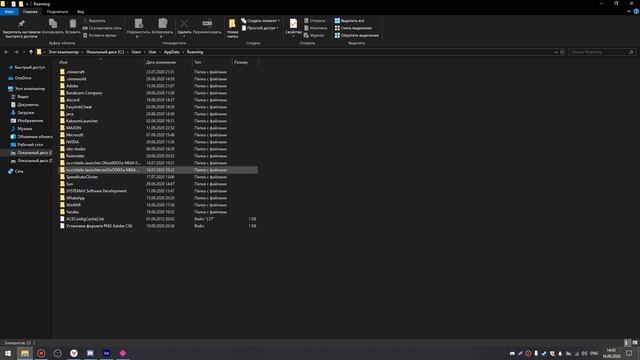Switch to the Поделиться tab
The width and height of the screenshot is (640, 360).
(57, 12)
